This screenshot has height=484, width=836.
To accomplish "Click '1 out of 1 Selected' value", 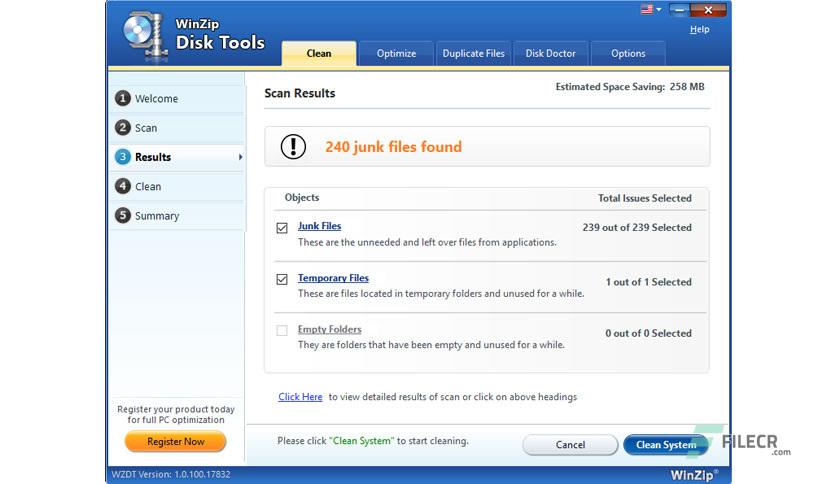I will 648,282.
